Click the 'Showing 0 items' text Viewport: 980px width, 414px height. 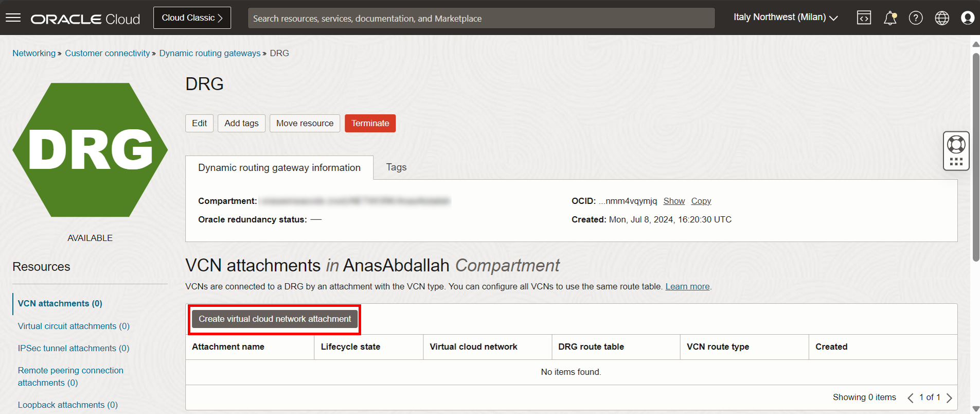click(864, 397)
